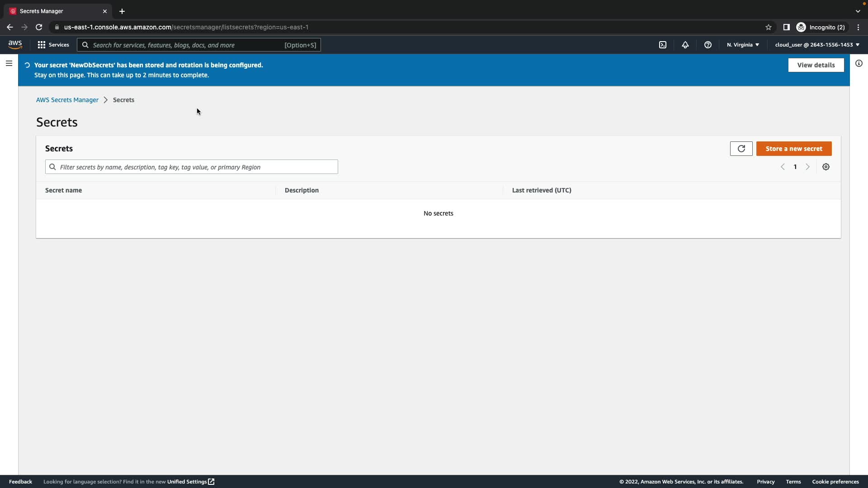This screenshot has height=488, width=868.
Task: Bookmark this page with star icon
Action: point(769,27)
